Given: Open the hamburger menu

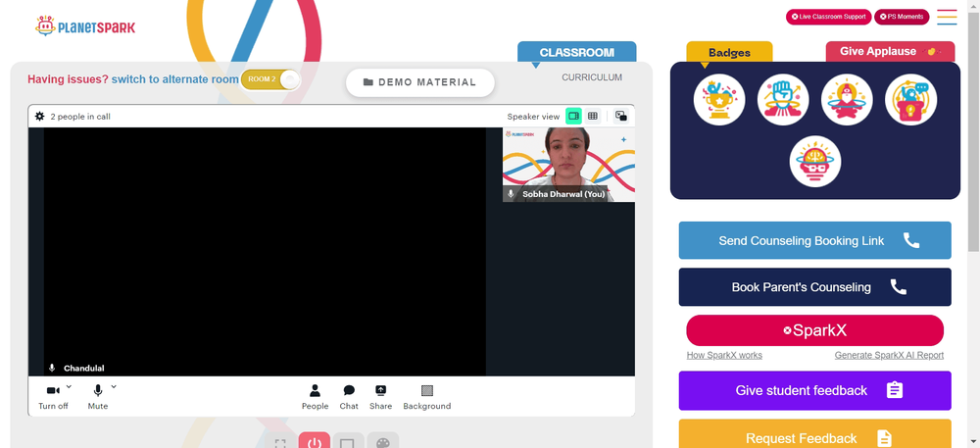Looking at the screenshot, I should click(x=947, y=17).
